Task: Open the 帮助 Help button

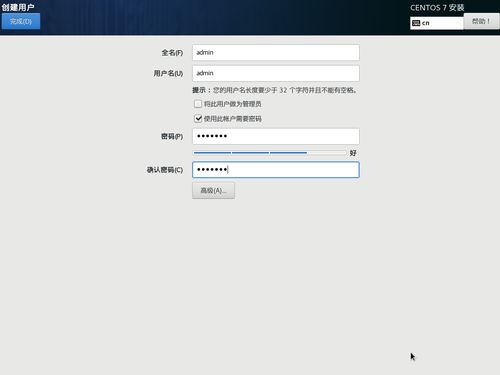Action: (481, 21)
